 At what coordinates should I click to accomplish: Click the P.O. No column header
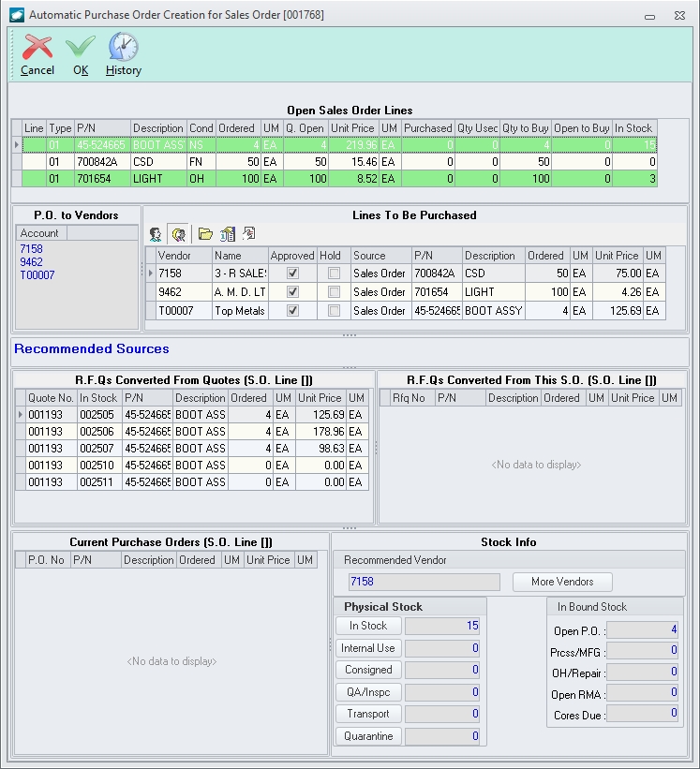[x=48, y=560]
